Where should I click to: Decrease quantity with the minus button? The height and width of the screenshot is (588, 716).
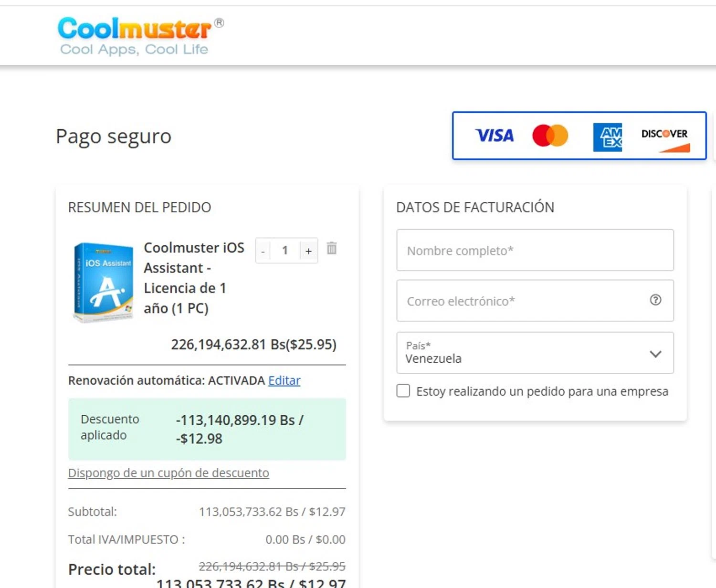(263, 251)
